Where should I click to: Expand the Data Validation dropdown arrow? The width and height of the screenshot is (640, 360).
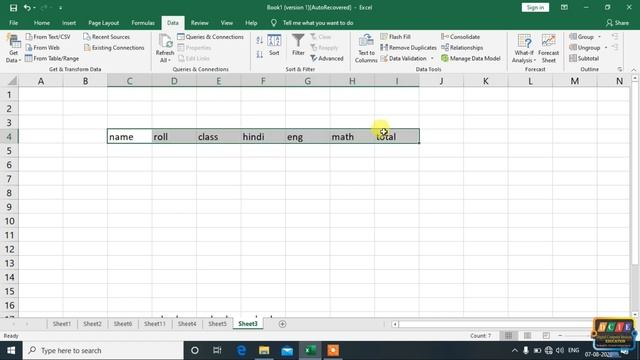[x=432, y=58]
